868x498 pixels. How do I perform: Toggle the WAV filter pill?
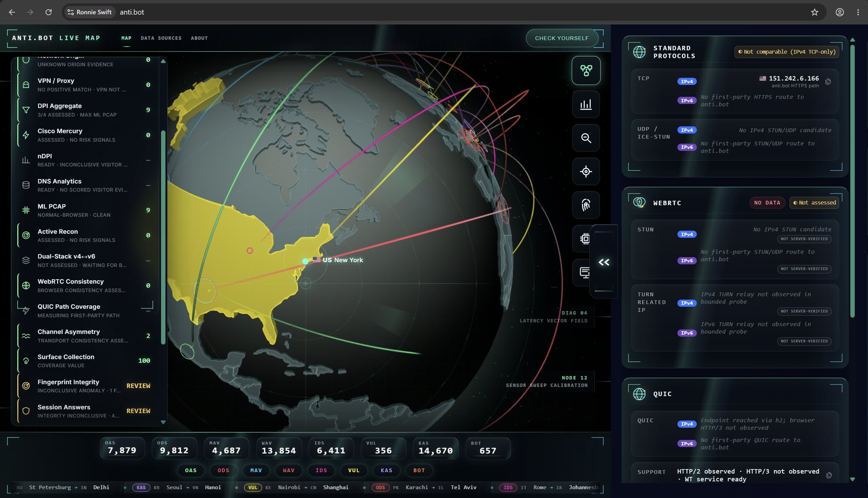[289, 470]
